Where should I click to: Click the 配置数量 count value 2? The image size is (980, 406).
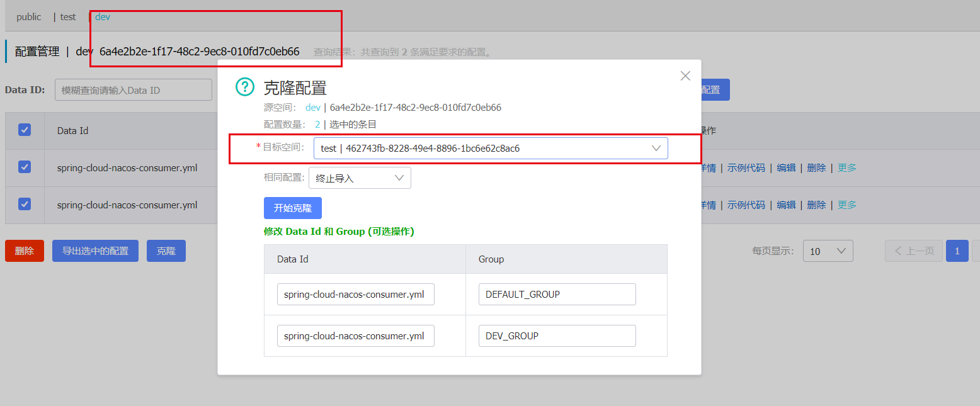(317, 125)
